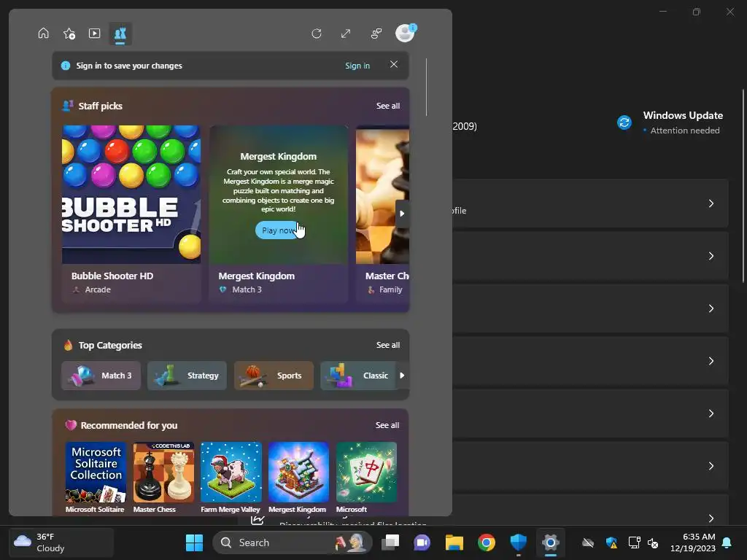Show next Staff picks with arrow

point(402,214)
